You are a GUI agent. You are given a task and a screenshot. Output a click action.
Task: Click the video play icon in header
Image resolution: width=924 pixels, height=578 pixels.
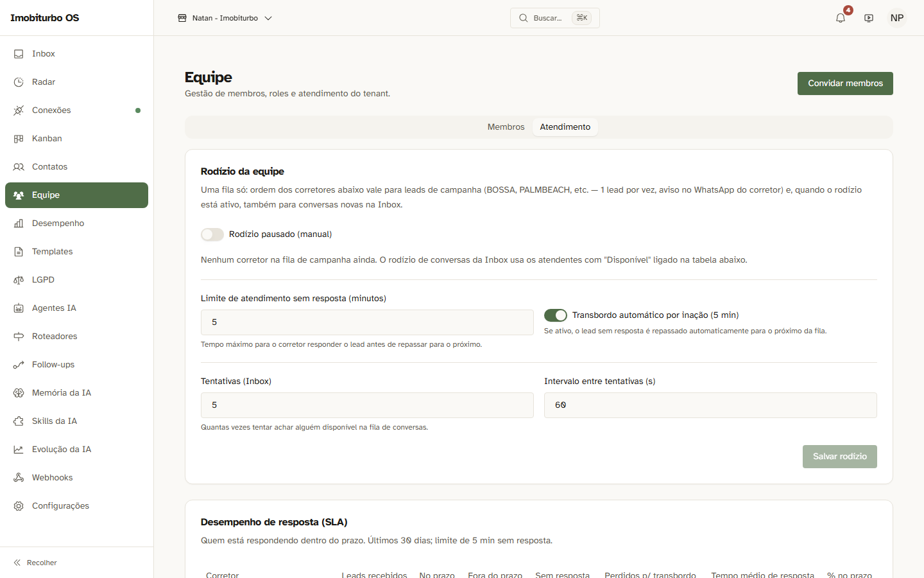(x=869, y=18)
